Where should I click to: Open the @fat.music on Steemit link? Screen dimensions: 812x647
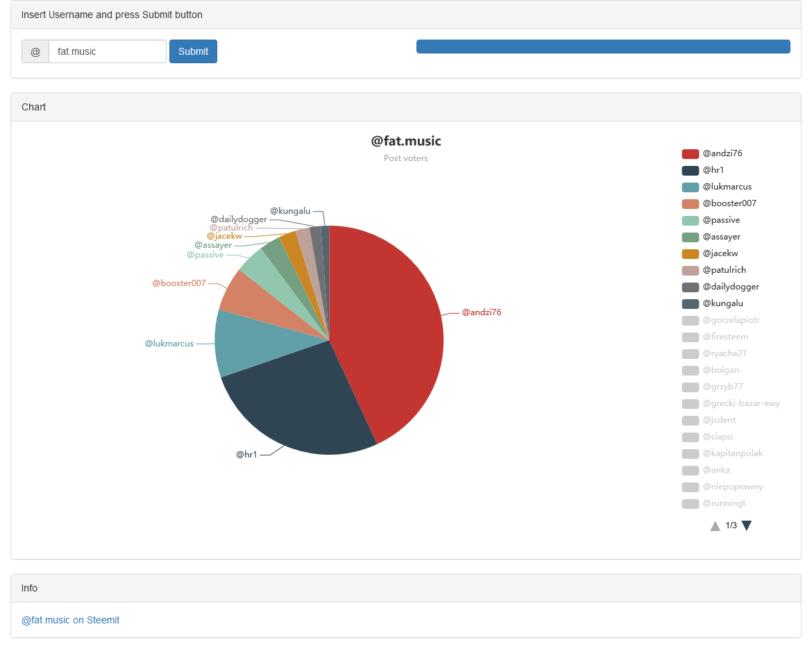70,620
